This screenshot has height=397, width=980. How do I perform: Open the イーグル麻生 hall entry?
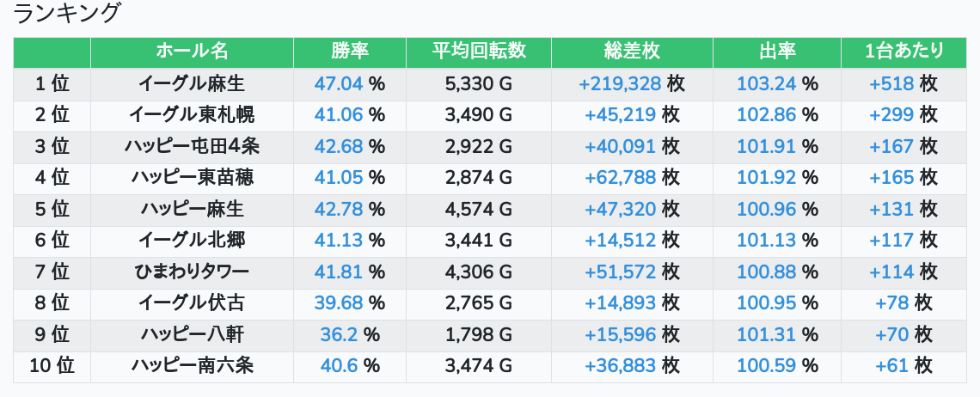click(192, 83)
